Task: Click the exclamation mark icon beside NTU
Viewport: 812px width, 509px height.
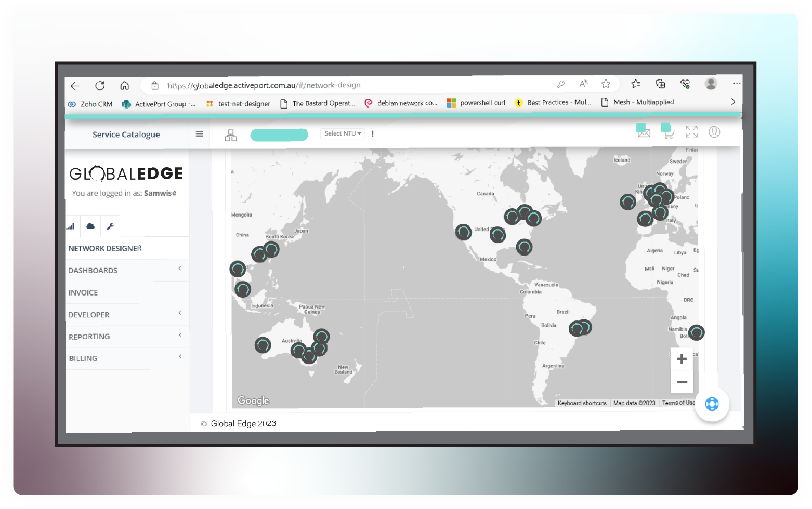Action: pos(372,134)
